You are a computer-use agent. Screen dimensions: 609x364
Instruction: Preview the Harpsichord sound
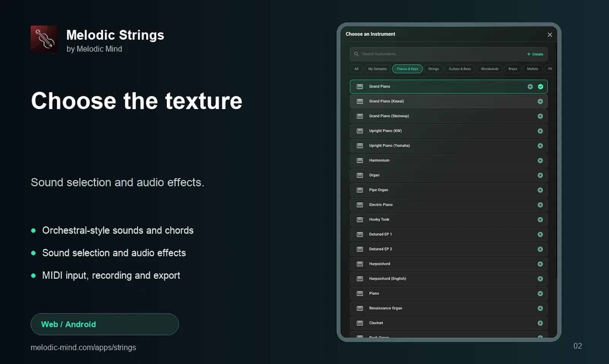pyautogui.click(x=540, y=264)
